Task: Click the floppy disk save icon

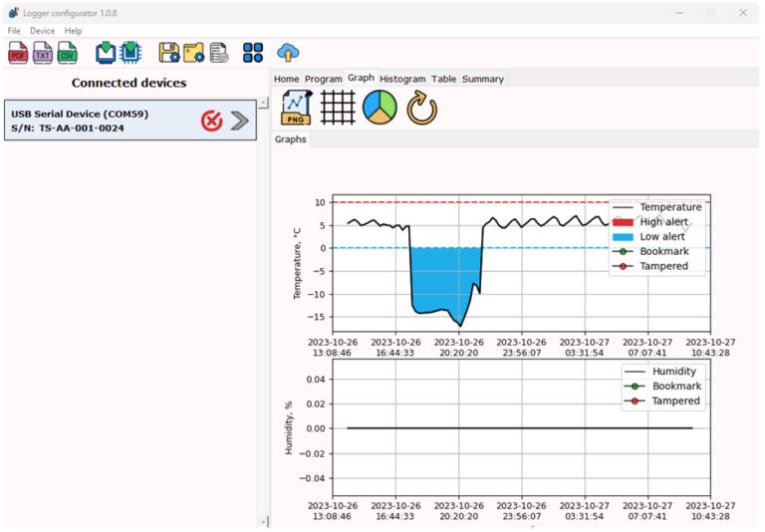Action: pos(169,53)
